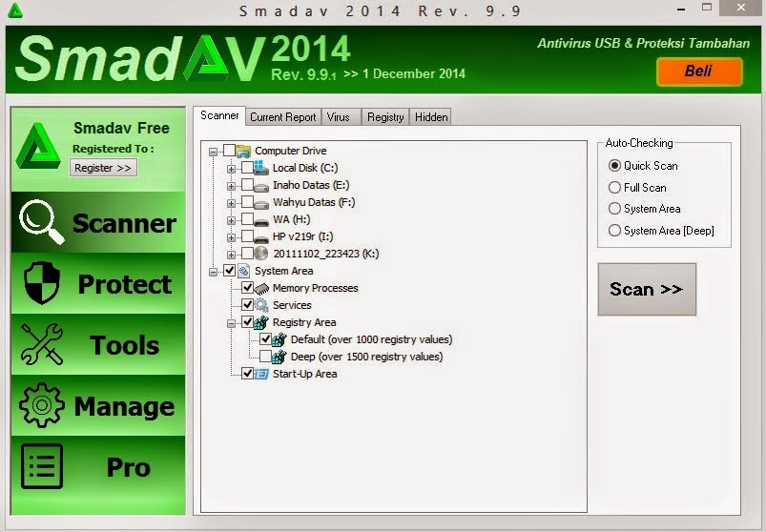Screen dimensions: 766x532
Task: Uncheck the Registry Area checkbox
Action: [247, 321]
